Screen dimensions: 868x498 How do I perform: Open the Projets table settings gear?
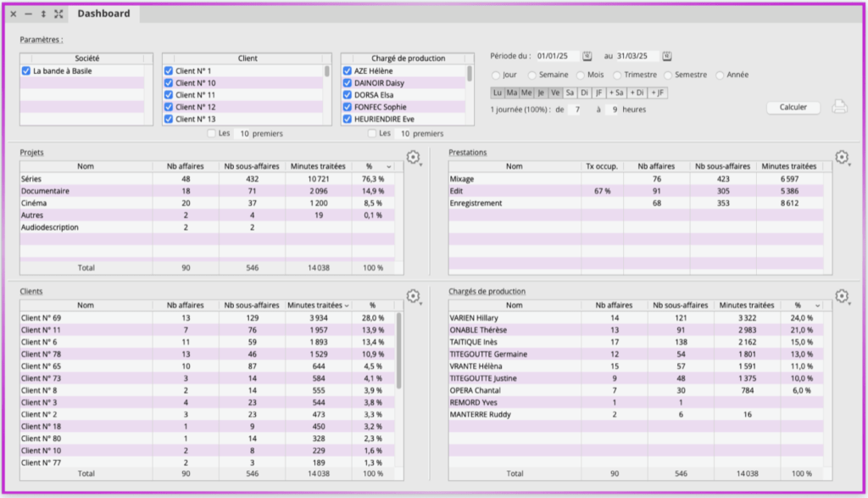[413, 158]
